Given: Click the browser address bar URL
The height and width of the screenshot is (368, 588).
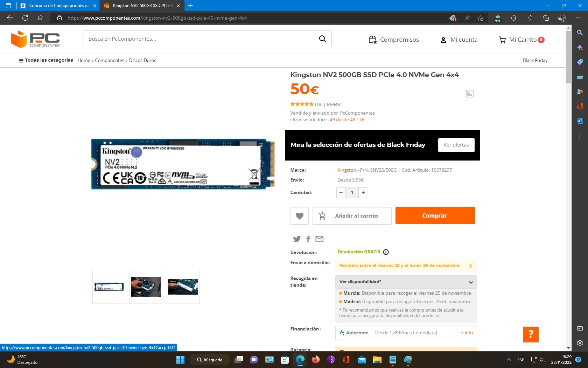Looking at the screenshot, I should tap(157, 18).
